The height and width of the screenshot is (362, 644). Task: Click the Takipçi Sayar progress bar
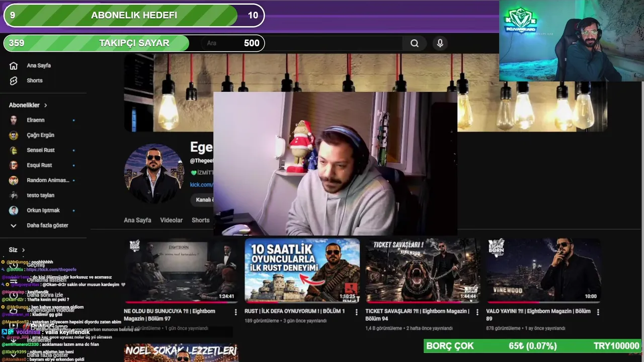tap(134, 43)
